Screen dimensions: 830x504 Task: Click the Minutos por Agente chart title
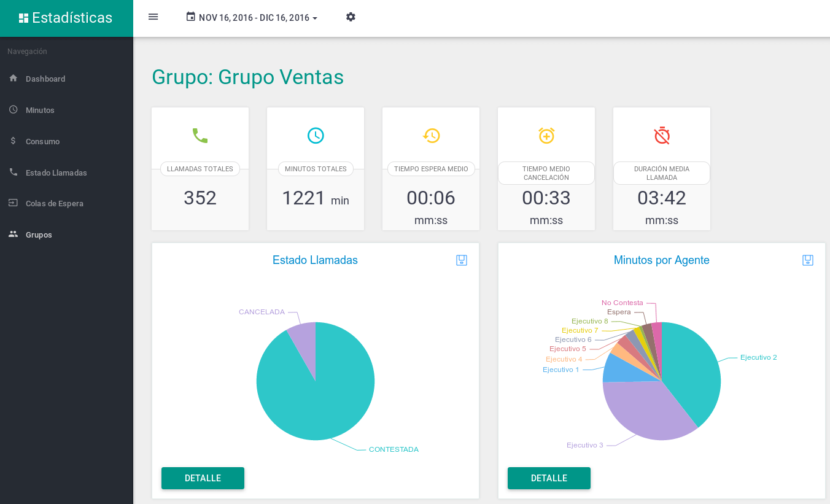point(662,260)
